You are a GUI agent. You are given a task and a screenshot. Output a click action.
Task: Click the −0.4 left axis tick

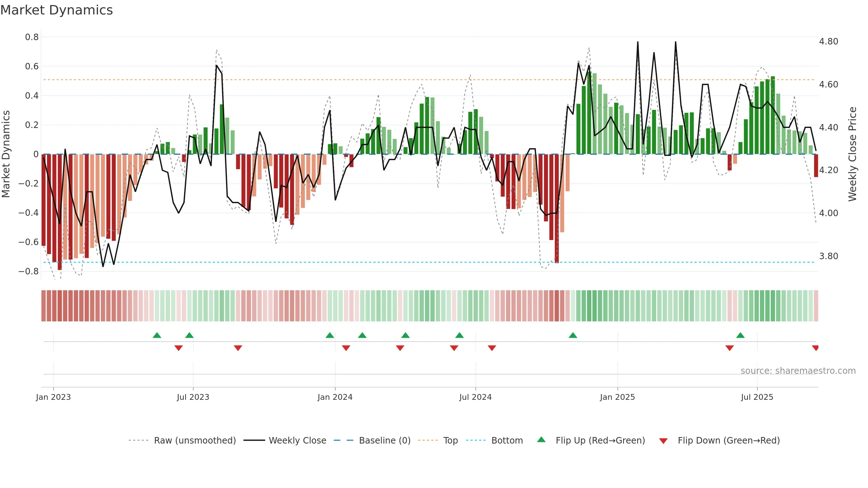coord(29,213)
